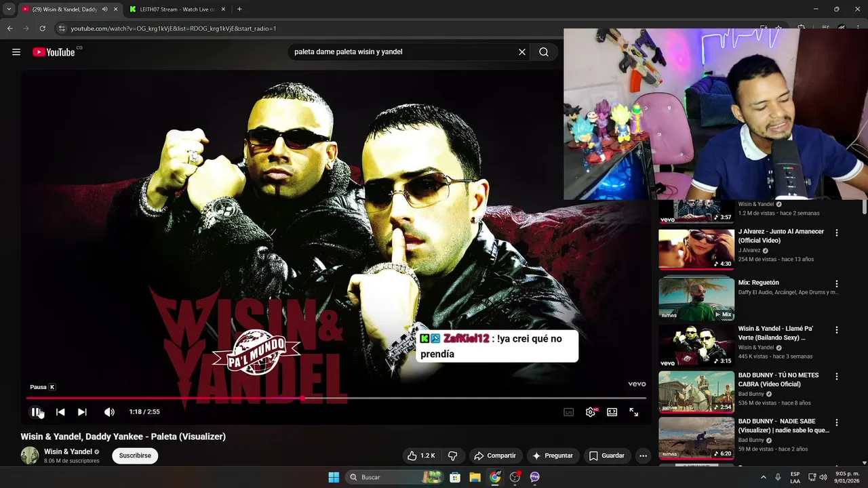View site information icon in address bar
The height and width of the screenshot is (488, 868).
62,28
